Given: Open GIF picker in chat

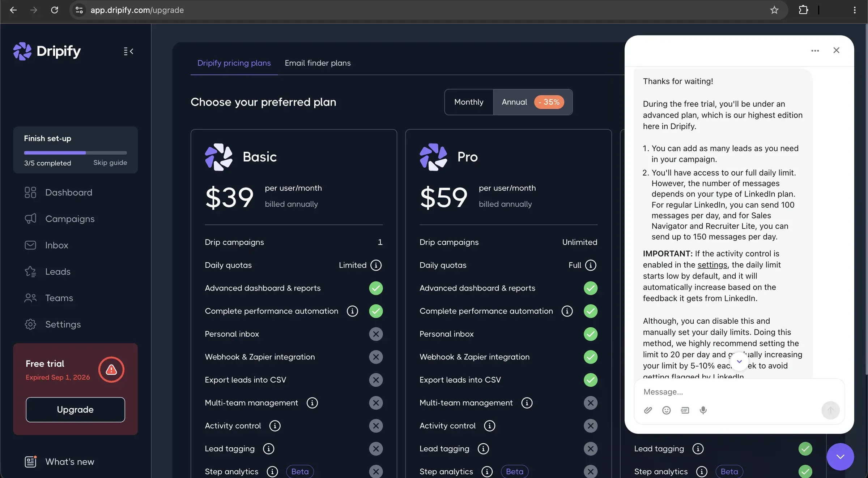Looking at the screenshot, I should (x=685, y=410).
